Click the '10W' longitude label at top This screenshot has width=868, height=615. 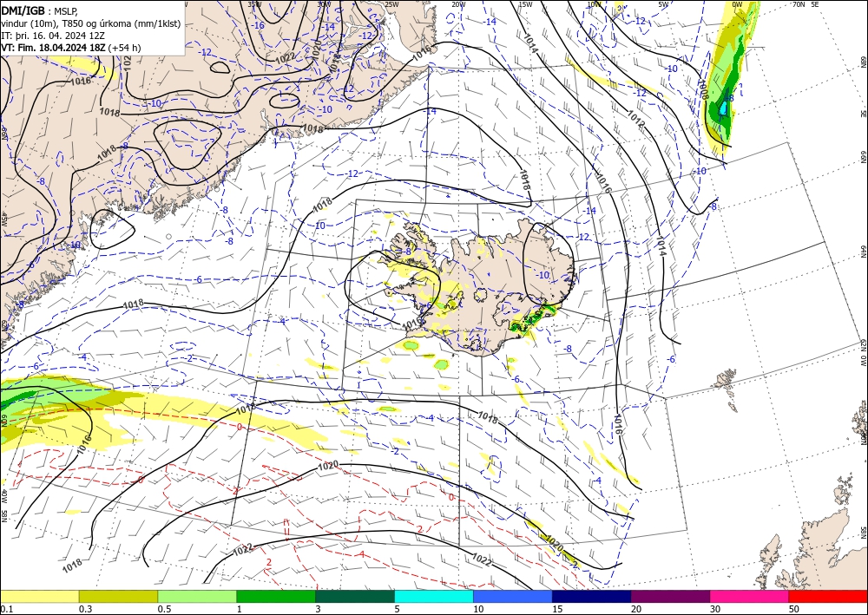[594, 4]
